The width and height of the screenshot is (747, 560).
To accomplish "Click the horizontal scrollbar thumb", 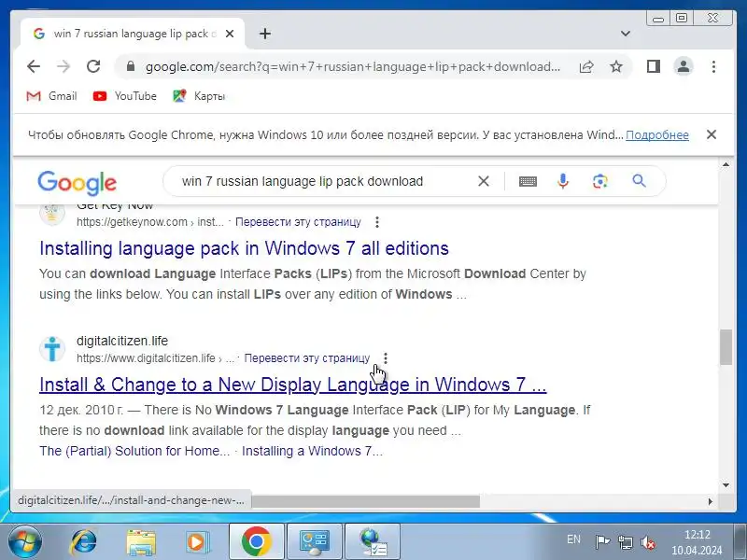I will 365,501.
